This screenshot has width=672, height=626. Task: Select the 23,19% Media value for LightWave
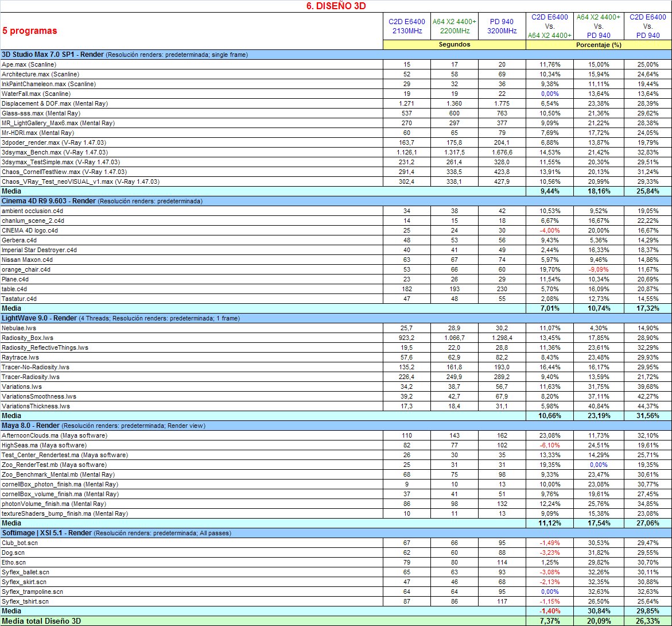[x=599, y=416]
